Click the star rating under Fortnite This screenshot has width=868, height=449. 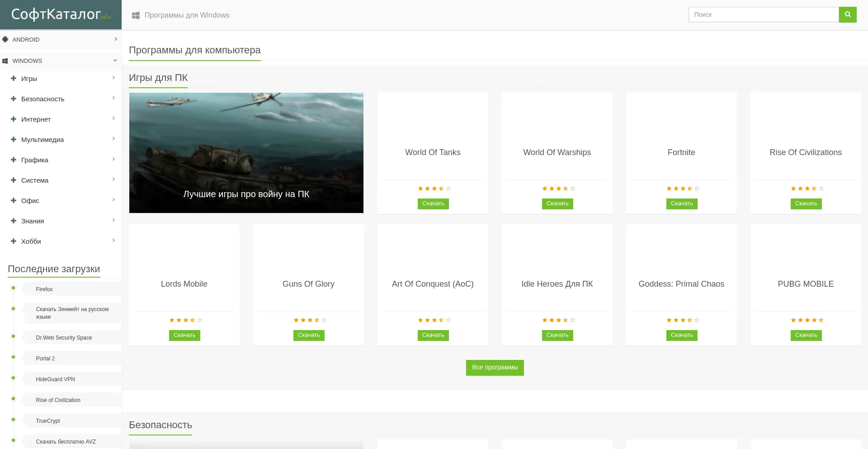tap(683, 189)
